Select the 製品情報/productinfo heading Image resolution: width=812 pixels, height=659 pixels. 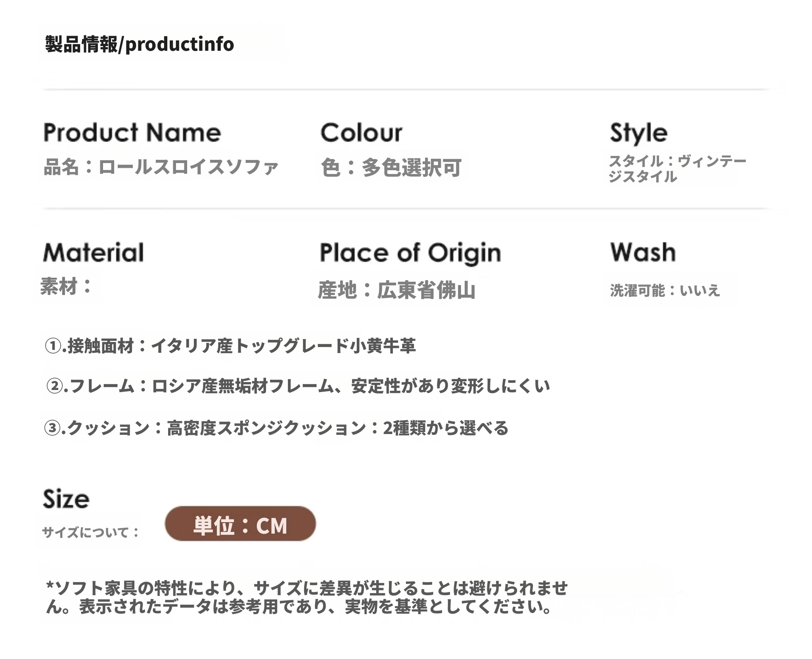pyautogui.click(x=140, y=44)
